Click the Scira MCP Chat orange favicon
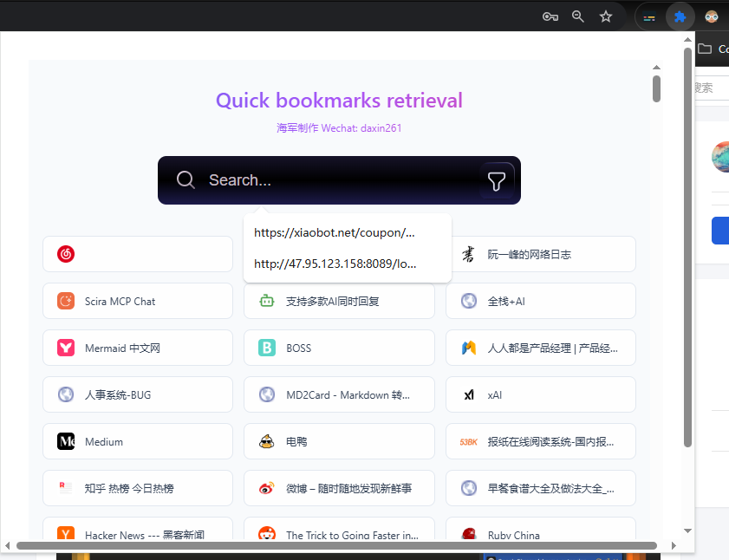The width and height of the screenshot is (729, 560). [x=66, y=301]
